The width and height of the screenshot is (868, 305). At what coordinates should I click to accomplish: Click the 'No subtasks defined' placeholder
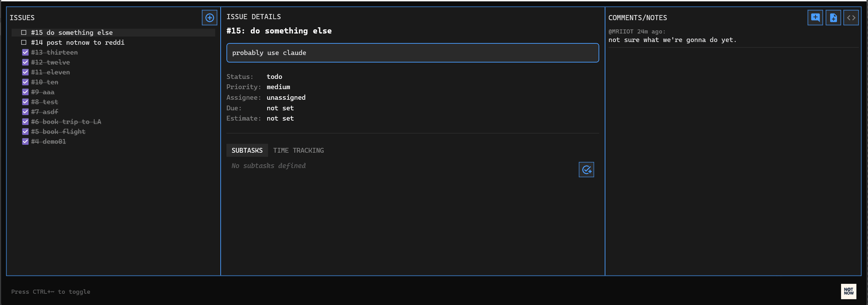point(268,166)
